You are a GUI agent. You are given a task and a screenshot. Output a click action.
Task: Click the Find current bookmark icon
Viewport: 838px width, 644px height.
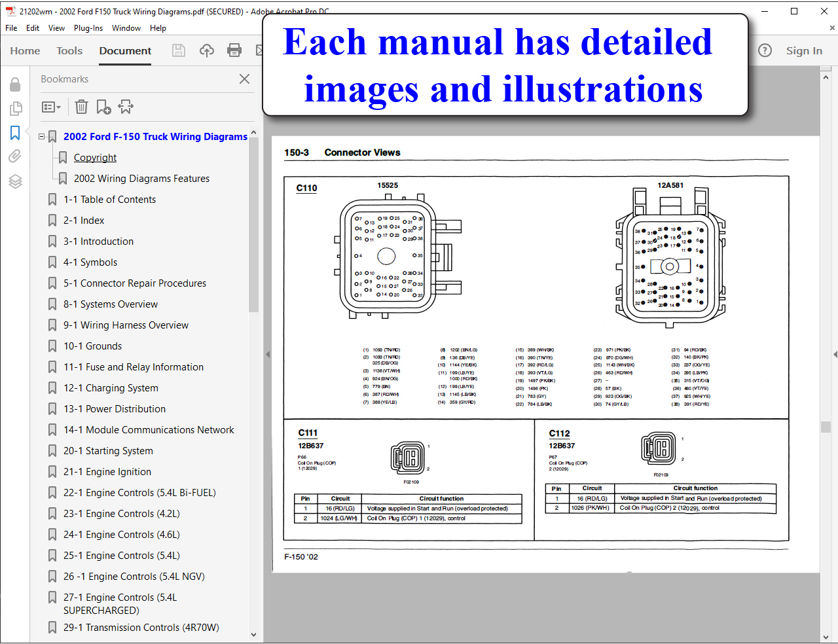126,107
